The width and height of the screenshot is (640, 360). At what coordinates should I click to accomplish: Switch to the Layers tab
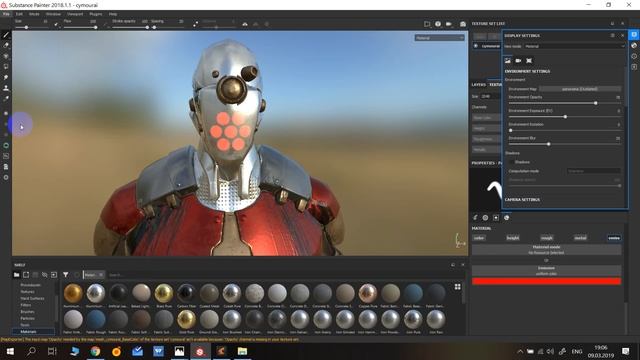(479, 84)
